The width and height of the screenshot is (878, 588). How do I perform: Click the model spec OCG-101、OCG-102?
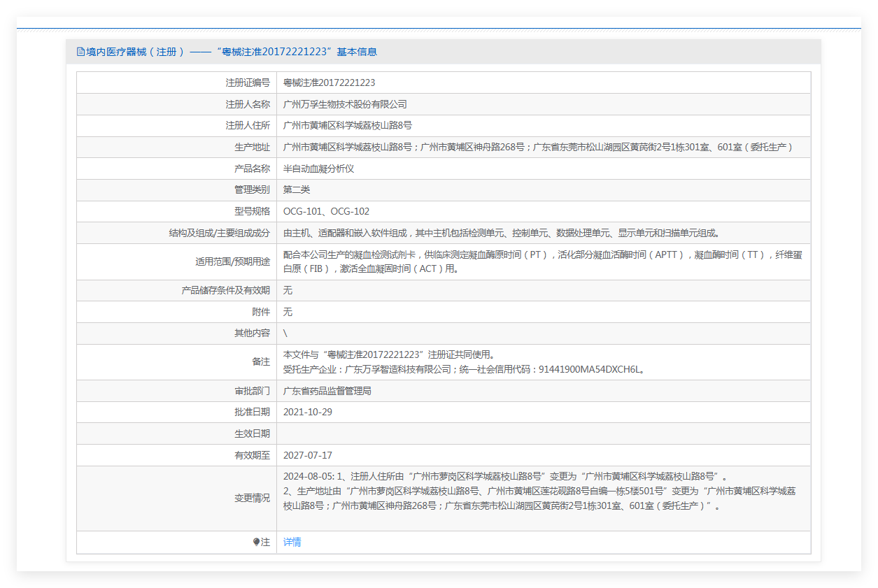(x=326, y=212)
